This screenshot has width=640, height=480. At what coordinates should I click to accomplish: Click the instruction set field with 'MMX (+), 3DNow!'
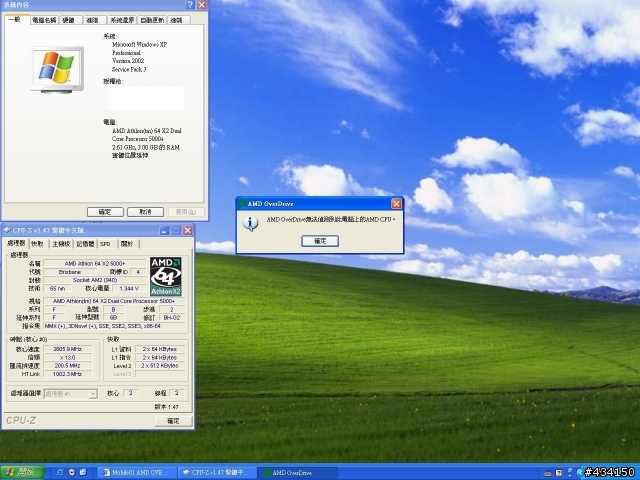tap(114, 326)
